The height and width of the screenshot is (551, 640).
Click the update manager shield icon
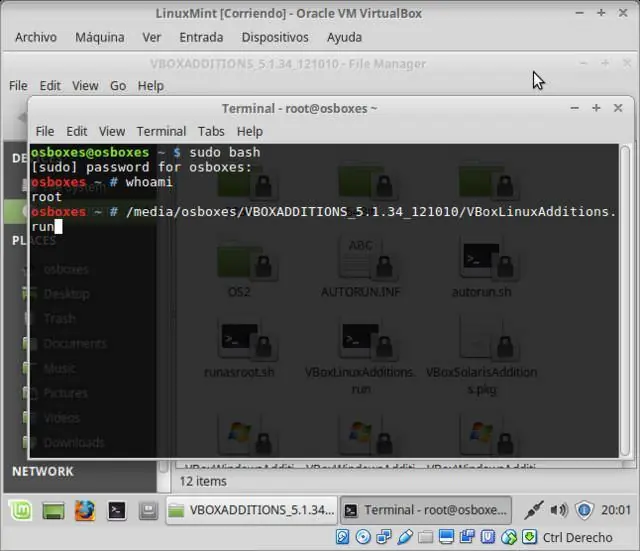[584, 510]
